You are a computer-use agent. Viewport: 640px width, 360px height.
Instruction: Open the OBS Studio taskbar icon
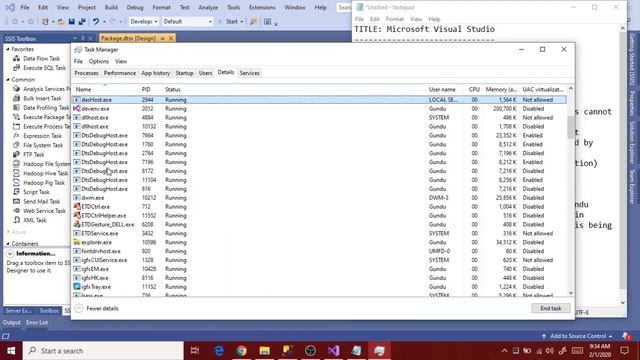[x=311, y=351]
